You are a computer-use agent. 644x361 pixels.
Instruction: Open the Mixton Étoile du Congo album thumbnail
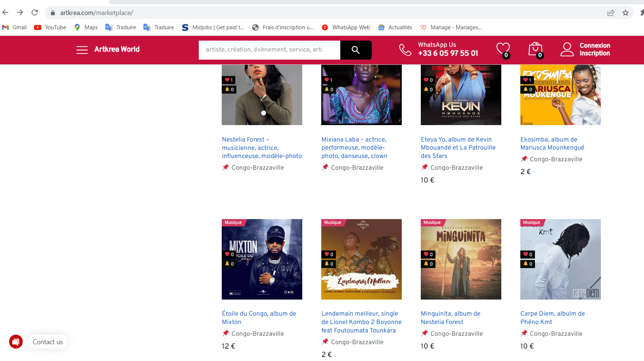point(262,259)
